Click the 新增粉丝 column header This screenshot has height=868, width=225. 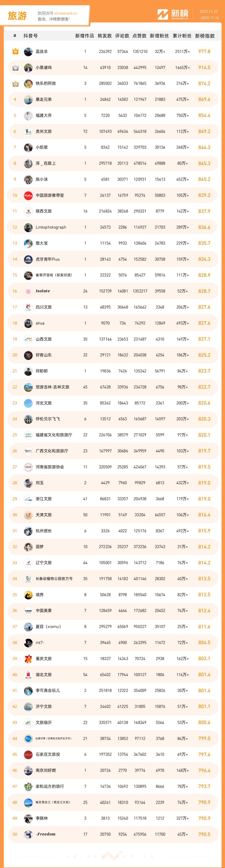(x=159, y=36)
